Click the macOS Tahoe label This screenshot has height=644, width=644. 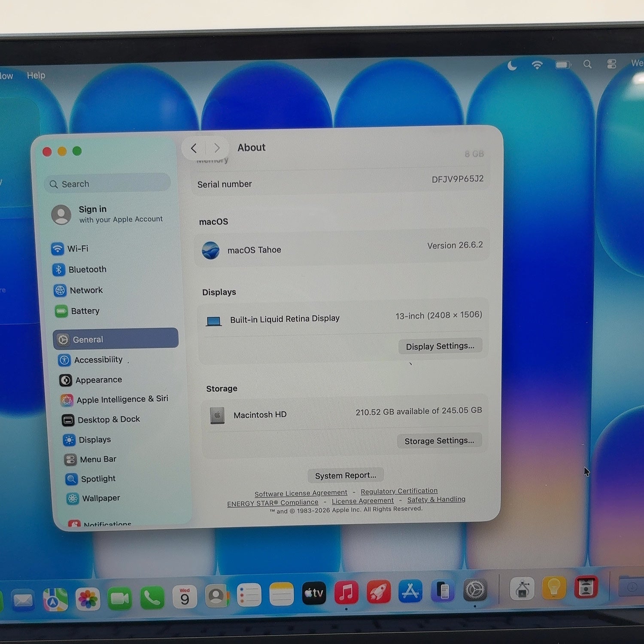[x=254, y=250]
